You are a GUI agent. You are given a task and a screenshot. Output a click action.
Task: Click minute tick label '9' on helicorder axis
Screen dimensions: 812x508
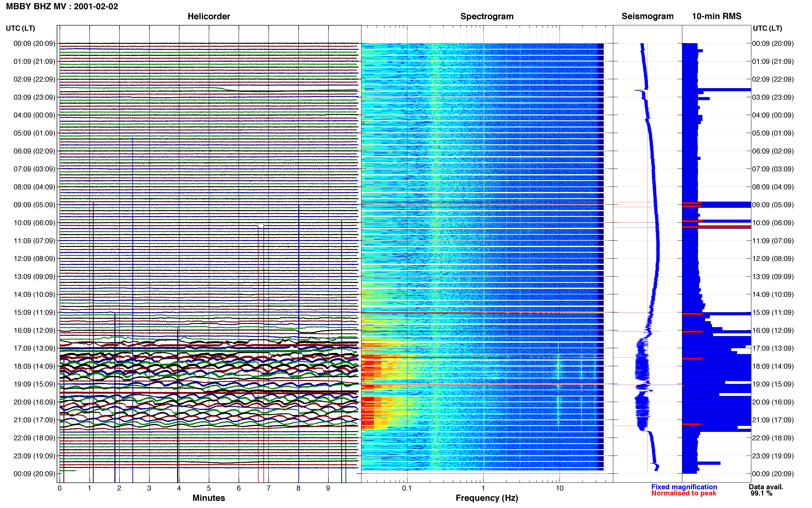pyautogui.click(x=328, y=488)
